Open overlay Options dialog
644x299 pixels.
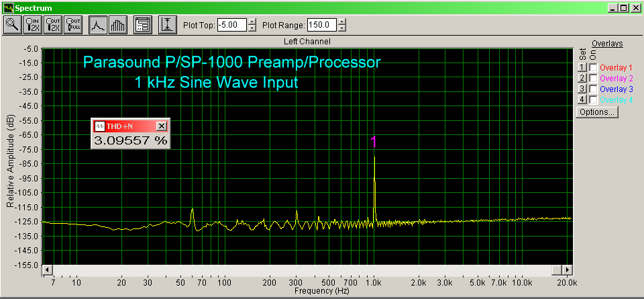[x=597, y=112]
